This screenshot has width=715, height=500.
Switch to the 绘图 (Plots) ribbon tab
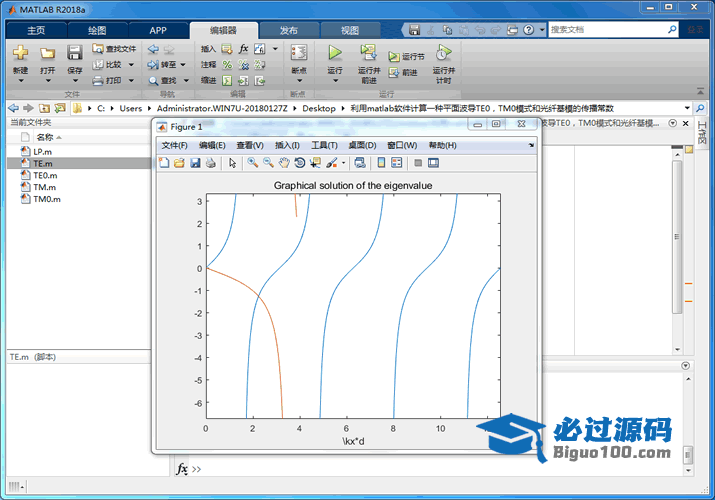[97, 30]
